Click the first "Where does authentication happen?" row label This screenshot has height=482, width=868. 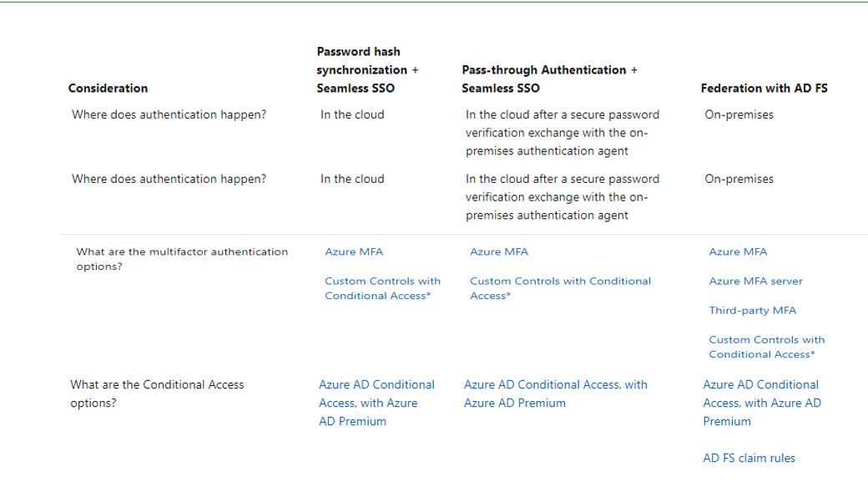click(169, 115)
